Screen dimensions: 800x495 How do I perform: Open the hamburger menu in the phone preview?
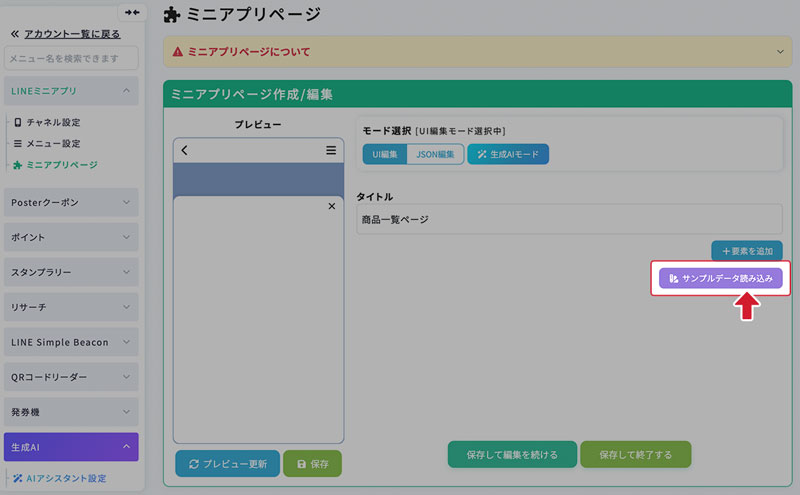331,150
